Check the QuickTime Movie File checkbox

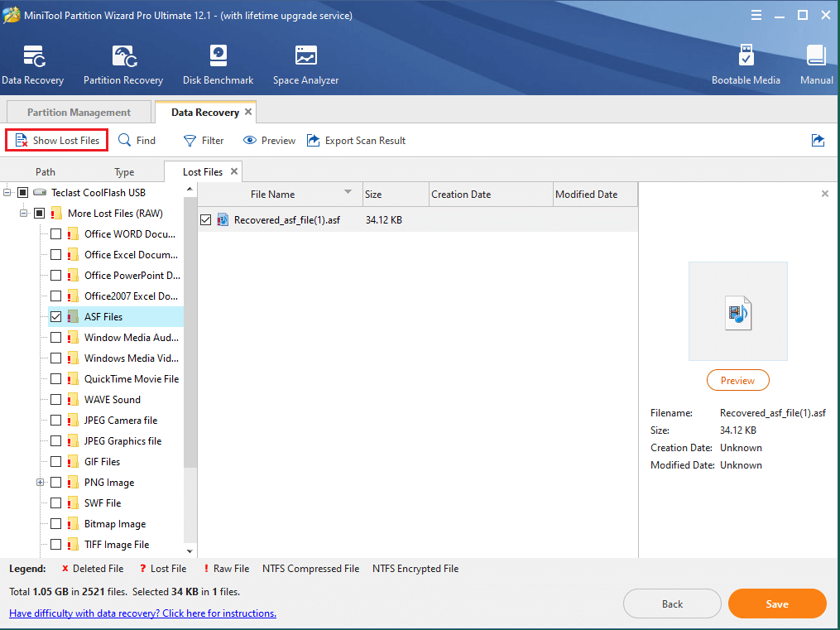click(55, 379)
